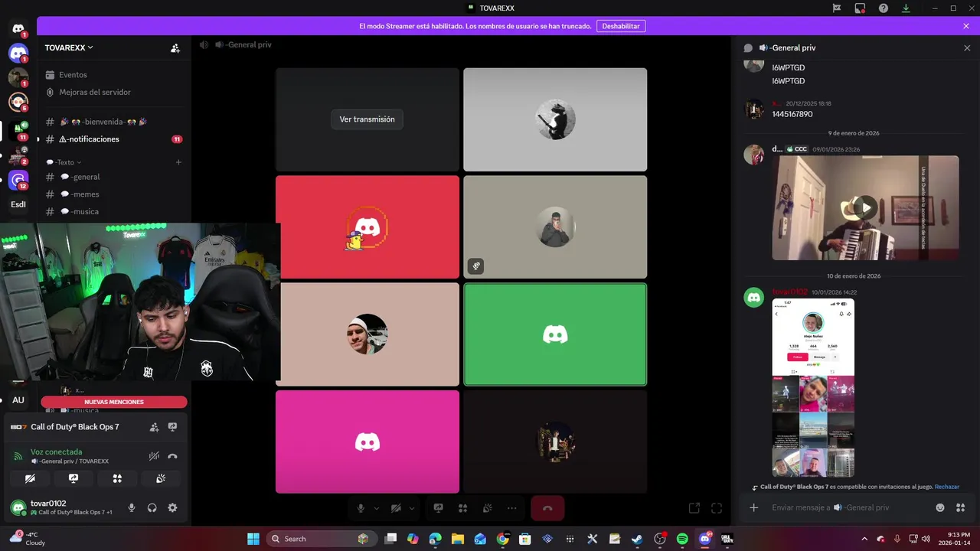Click the Windows Start button
The height and width of the screenshot is (551, 980).
click(253, 539)
